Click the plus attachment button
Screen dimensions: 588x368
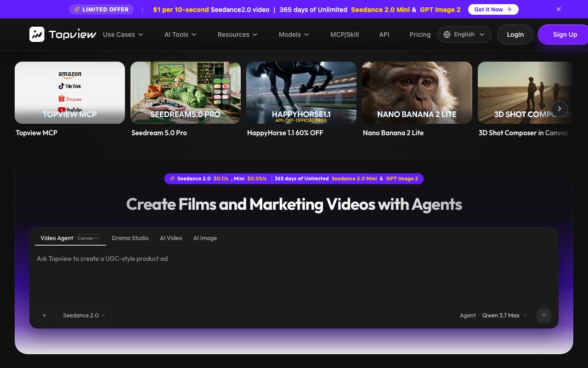pos(44,316)
